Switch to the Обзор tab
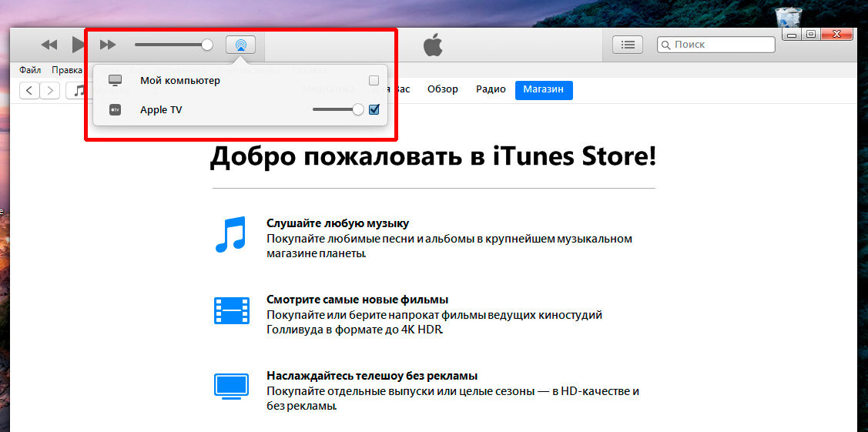Viewport: 868px width, 432px height. 443,89
